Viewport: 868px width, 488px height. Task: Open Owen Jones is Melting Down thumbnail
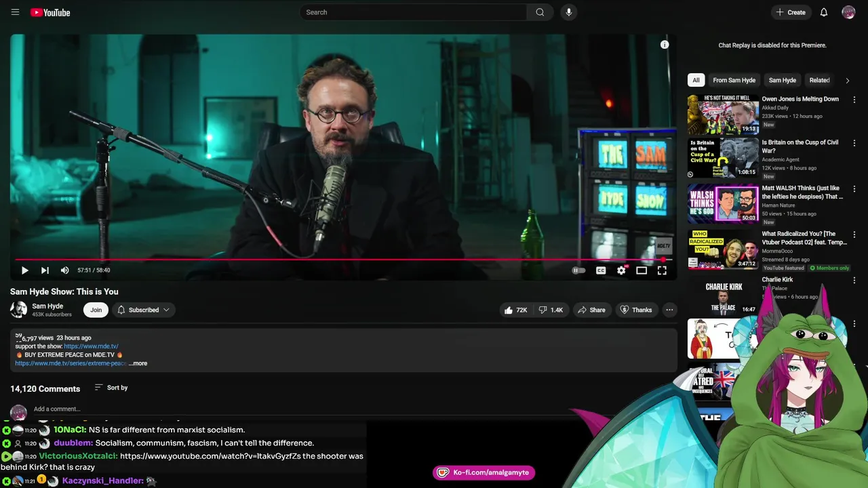coord(723,115)
